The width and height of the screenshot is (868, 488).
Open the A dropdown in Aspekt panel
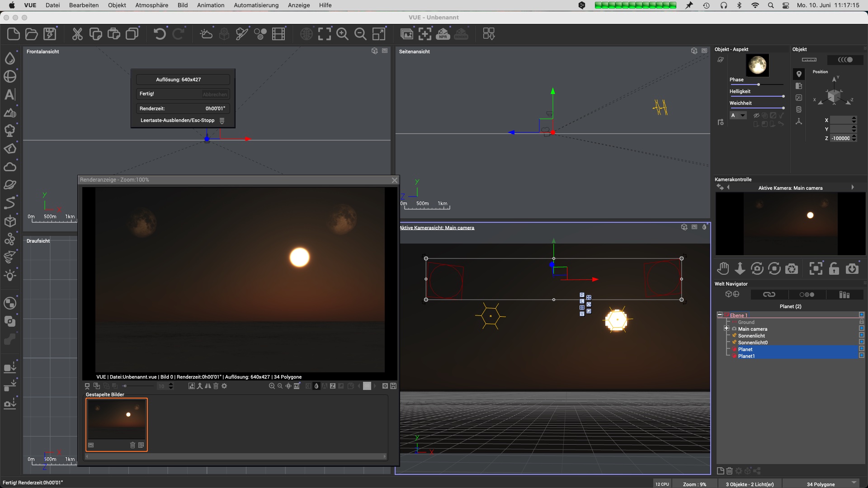click(738, 116)
